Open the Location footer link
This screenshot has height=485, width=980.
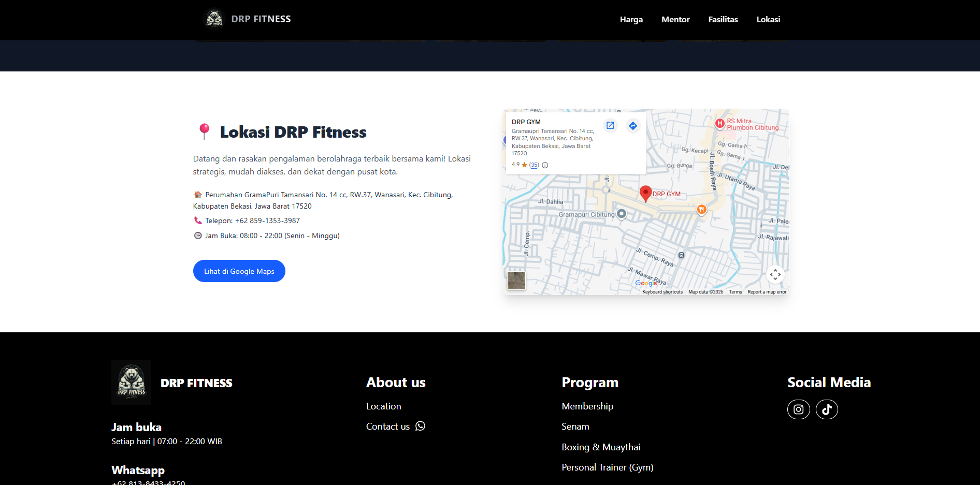click(x=384, y=406)
